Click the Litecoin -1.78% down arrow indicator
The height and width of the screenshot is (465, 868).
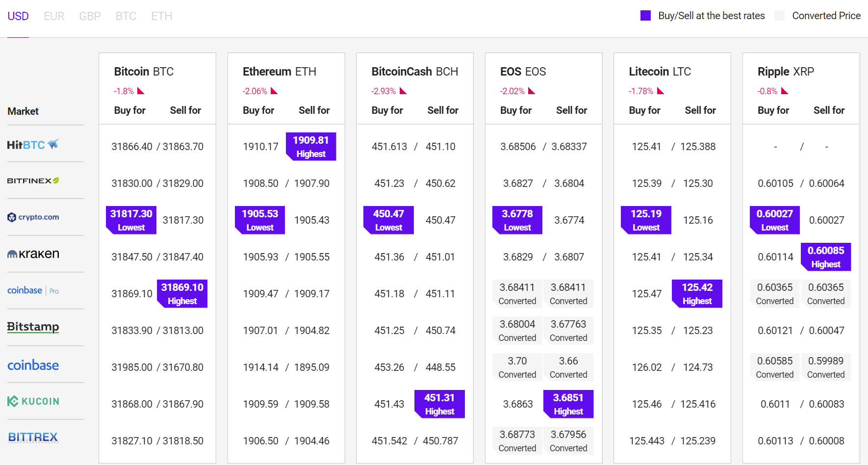(x=661, y=91)
